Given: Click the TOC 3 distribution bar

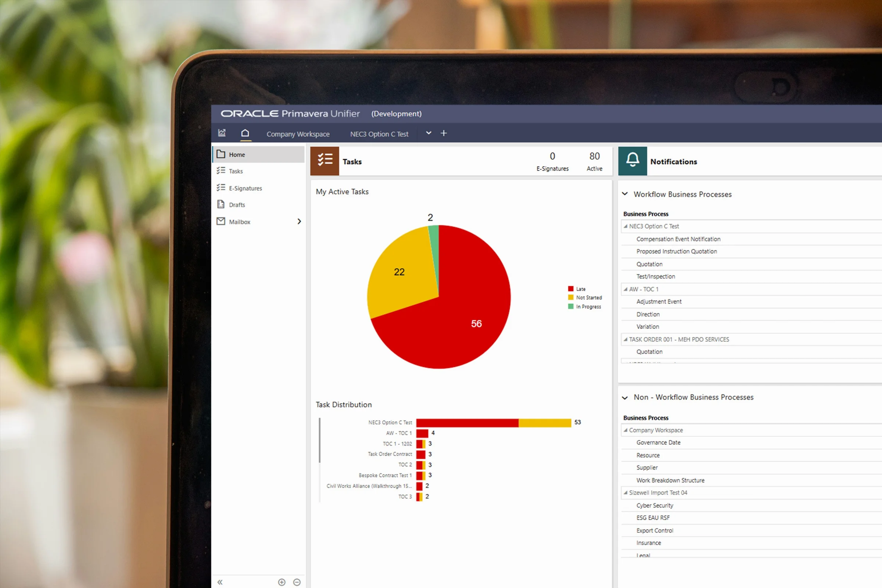Looking at the screenshot, I should click(419, 496).
